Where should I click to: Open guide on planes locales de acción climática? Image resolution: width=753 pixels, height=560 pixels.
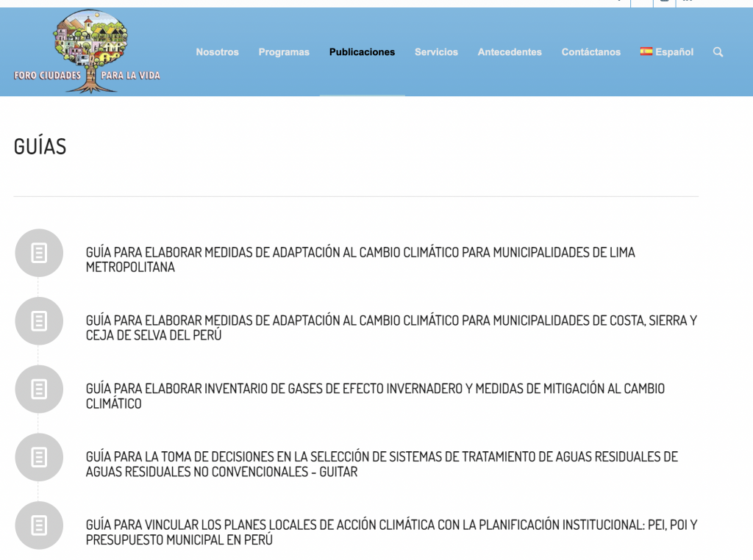(x=391, y=532)
